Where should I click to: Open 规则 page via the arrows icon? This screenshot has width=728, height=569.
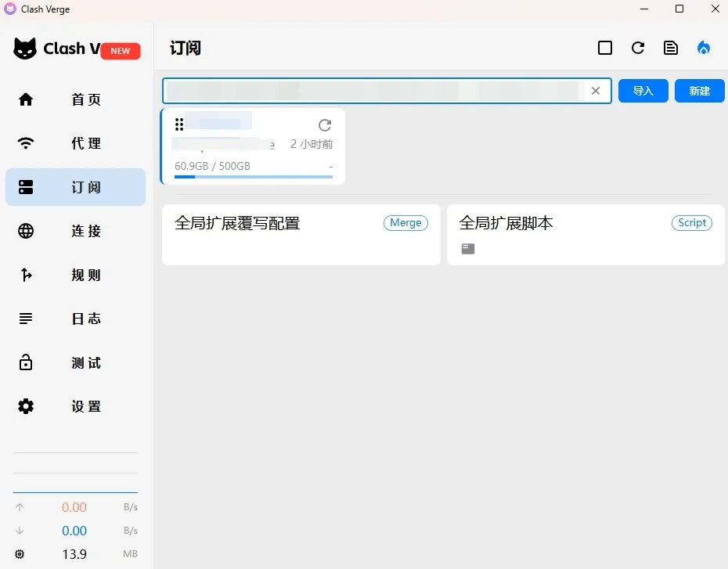pos(26,275)
